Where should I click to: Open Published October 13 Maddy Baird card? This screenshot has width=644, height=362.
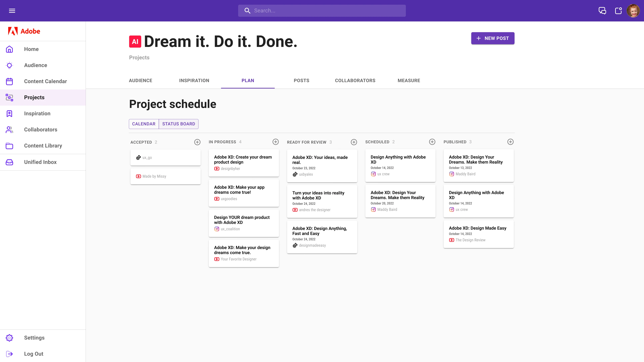pyautogui.click(x=478, y=166)
